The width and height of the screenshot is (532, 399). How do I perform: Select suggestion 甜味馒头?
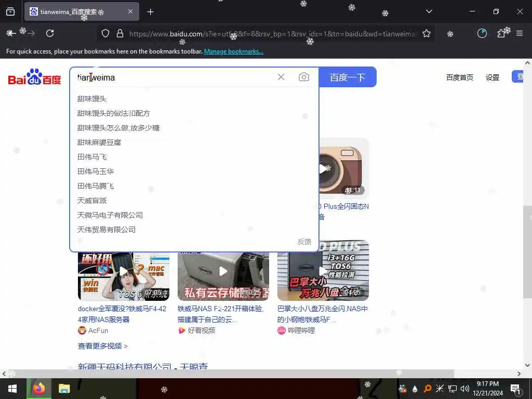coord(92,99)
